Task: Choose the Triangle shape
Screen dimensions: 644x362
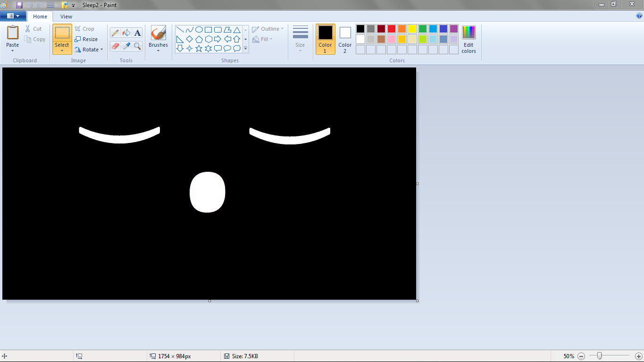Action: (237, 29)
